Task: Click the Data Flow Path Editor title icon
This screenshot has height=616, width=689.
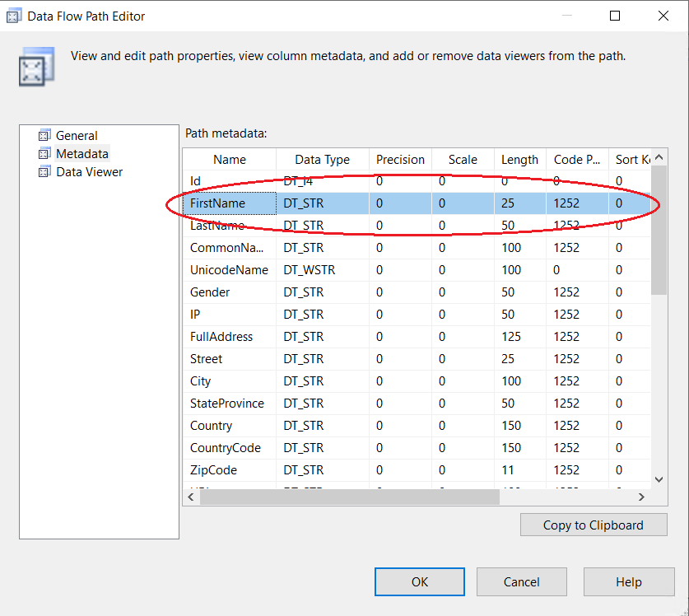Action: 13,16
